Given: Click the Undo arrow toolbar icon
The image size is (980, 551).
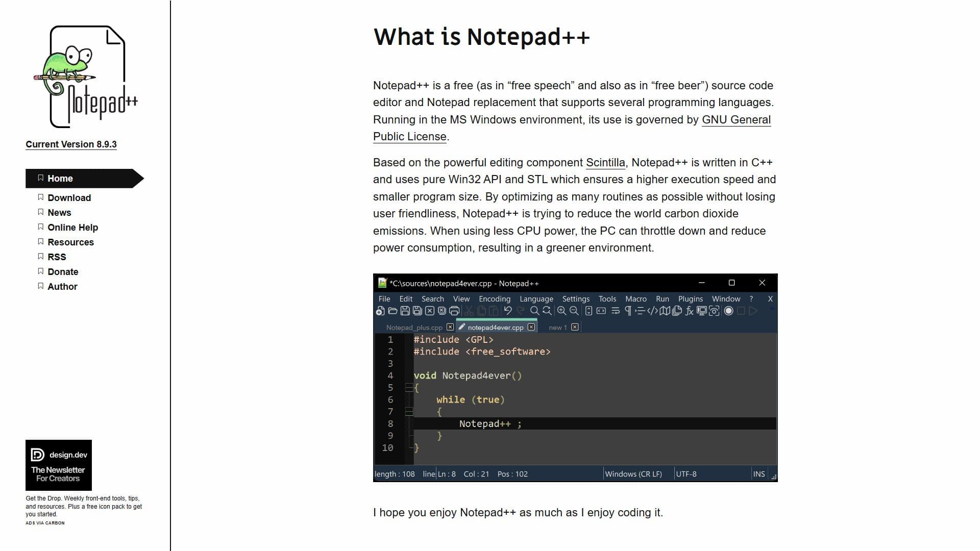Looking at the screenshot, I should [x=508, y=311].
